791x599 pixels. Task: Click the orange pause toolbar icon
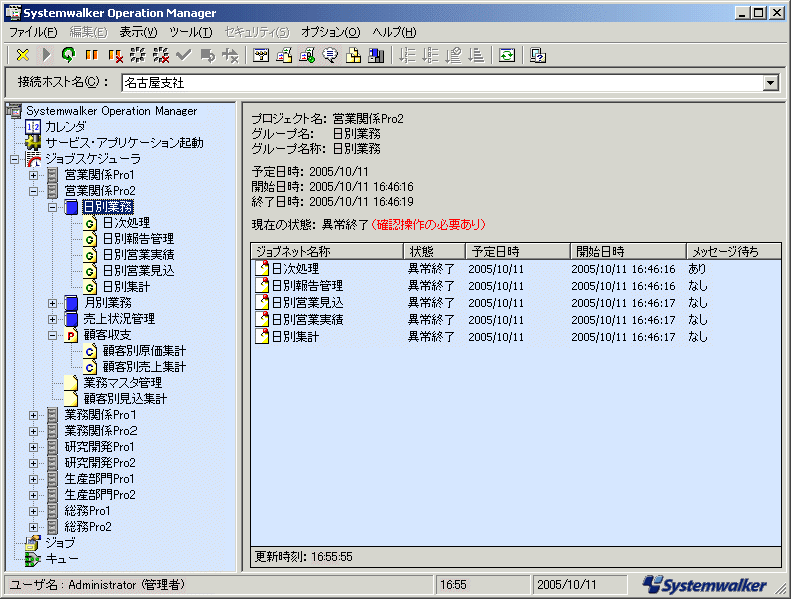click(x=91, y=55)
